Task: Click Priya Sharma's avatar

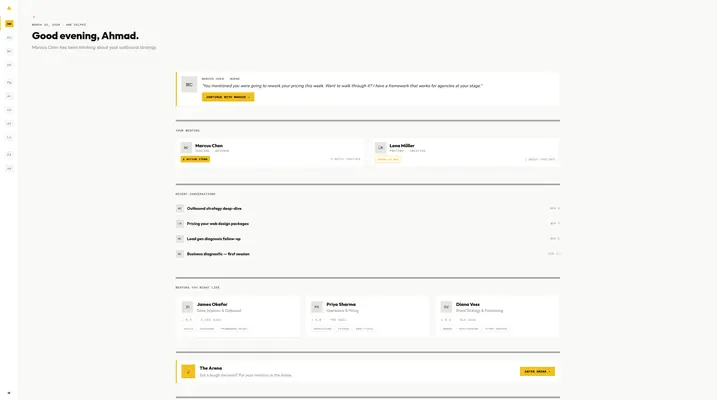Action: pyautogui.click(x=316, y=307)
